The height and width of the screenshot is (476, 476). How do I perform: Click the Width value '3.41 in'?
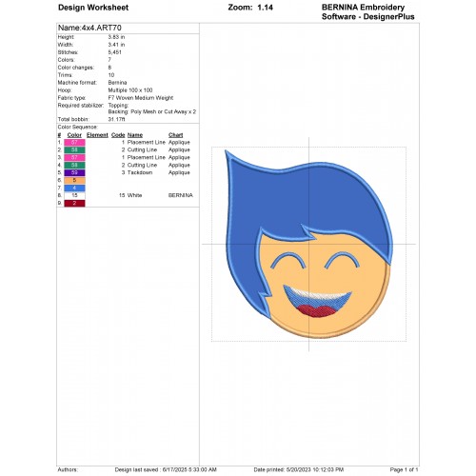click(x=116, y=45)
